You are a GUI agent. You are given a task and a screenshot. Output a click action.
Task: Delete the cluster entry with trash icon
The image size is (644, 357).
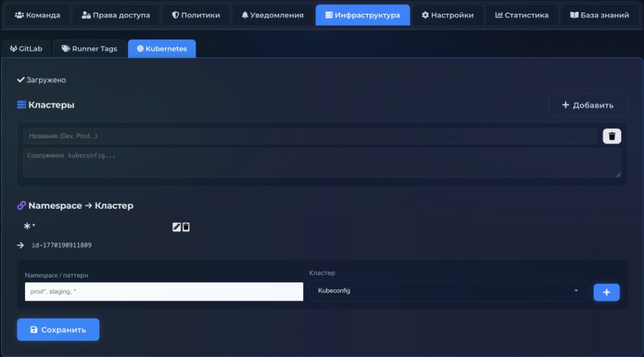pyautogui.click(x=612, y=136)
